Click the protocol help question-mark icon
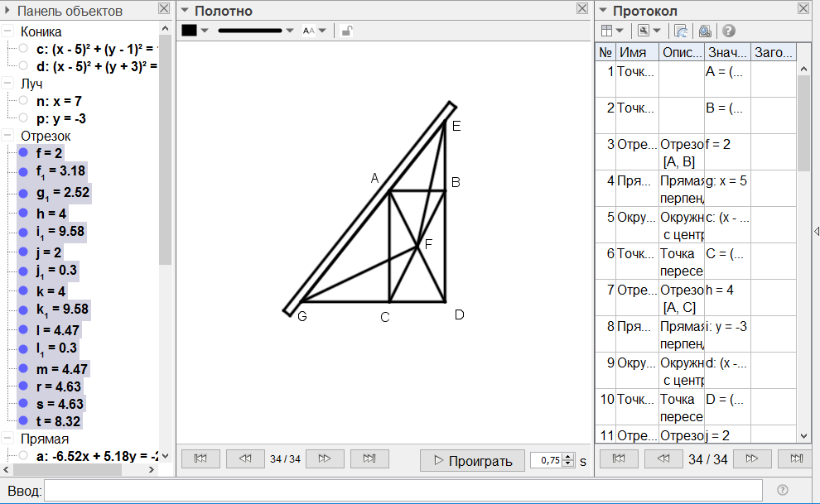 pos(729,31)
